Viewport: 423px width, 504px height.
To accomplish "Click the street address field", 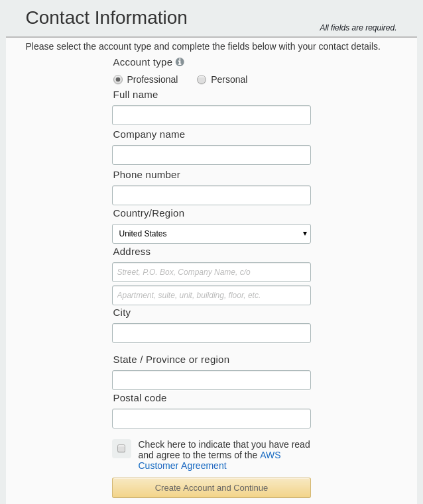I will (211, 272).
